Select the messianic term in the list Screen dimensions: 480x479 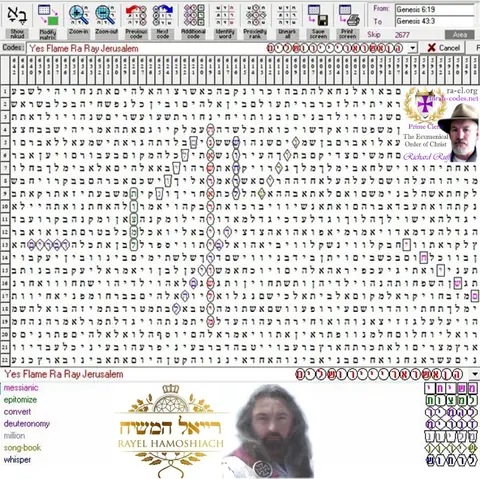21,388
